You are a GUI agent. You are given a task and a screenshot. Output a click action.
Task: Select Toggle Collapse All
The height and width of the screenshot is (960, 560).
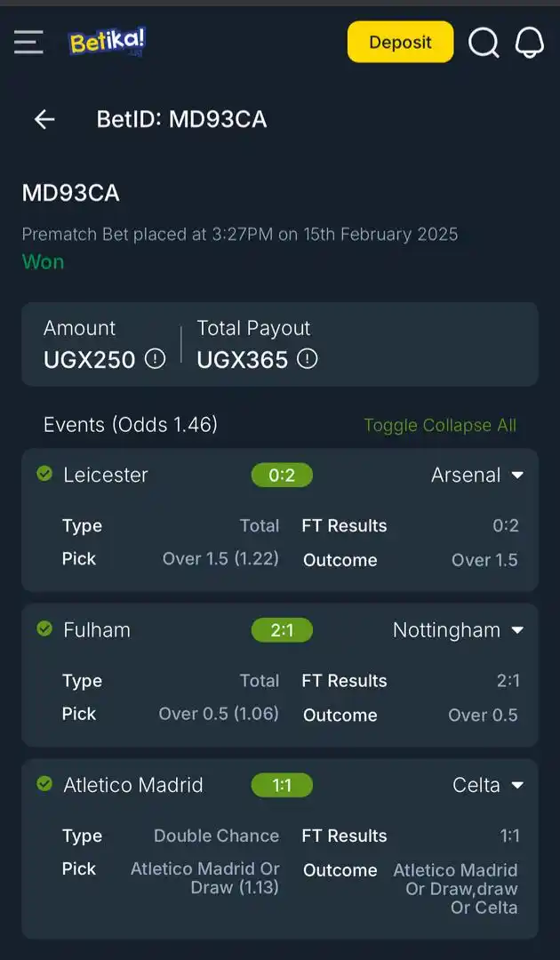(440, 425)
